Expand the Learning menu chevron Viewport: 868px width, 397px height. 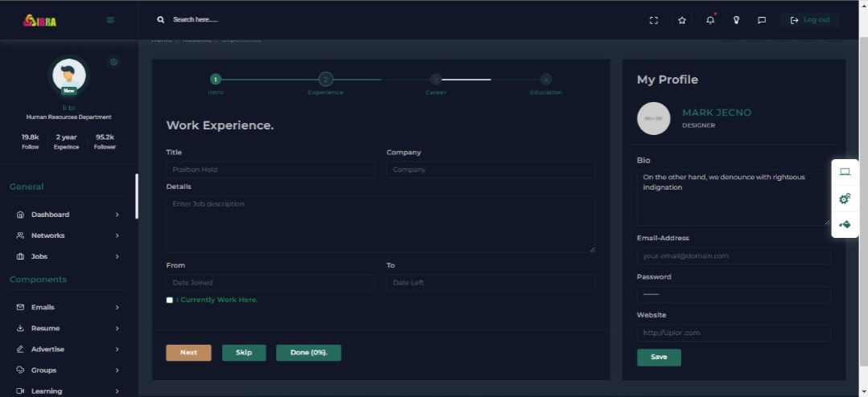pyautogui.click(x=117, y=391)
